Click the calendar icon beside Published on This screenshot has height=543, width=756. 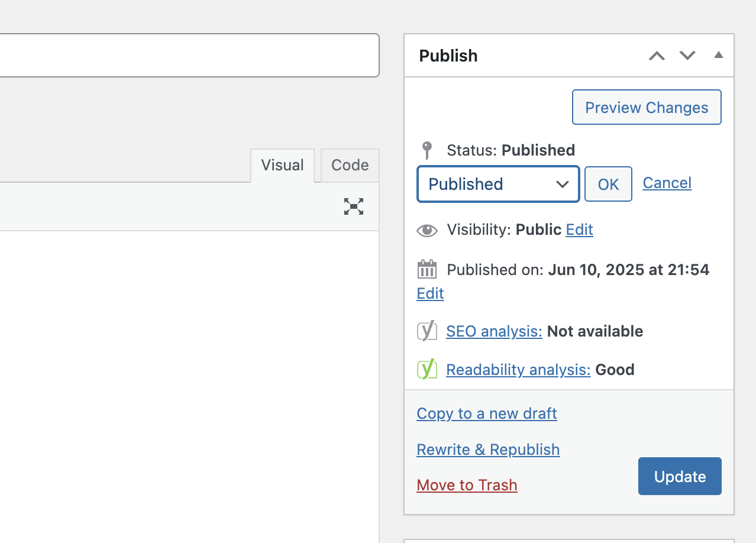pyautogui.click(x=427, y=270)
